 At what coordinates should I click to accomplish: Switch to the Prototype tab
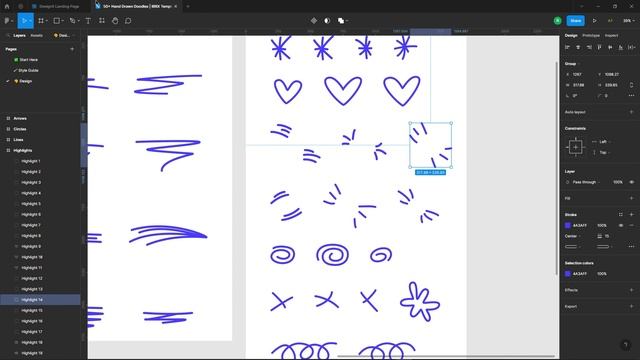[591, 36]
